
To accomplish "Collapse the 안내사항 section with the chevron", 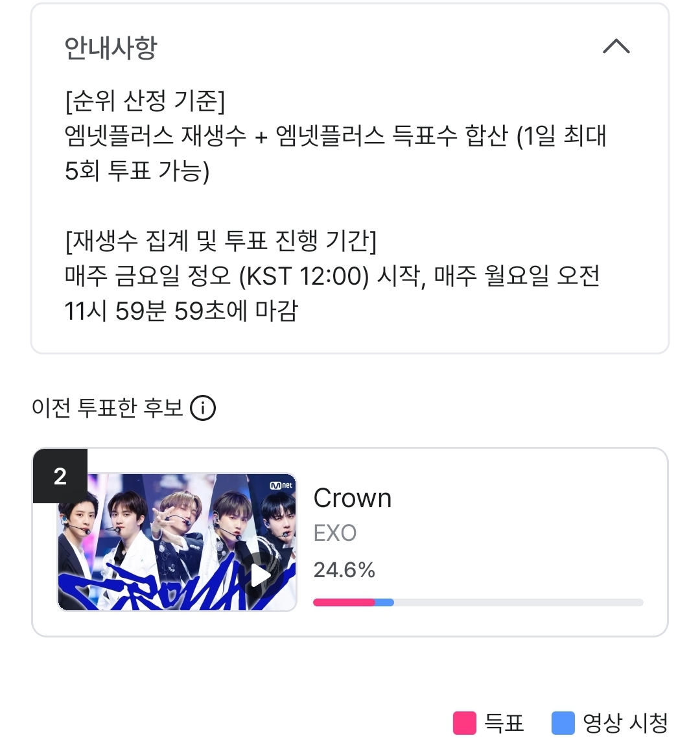I will point(616,47).
